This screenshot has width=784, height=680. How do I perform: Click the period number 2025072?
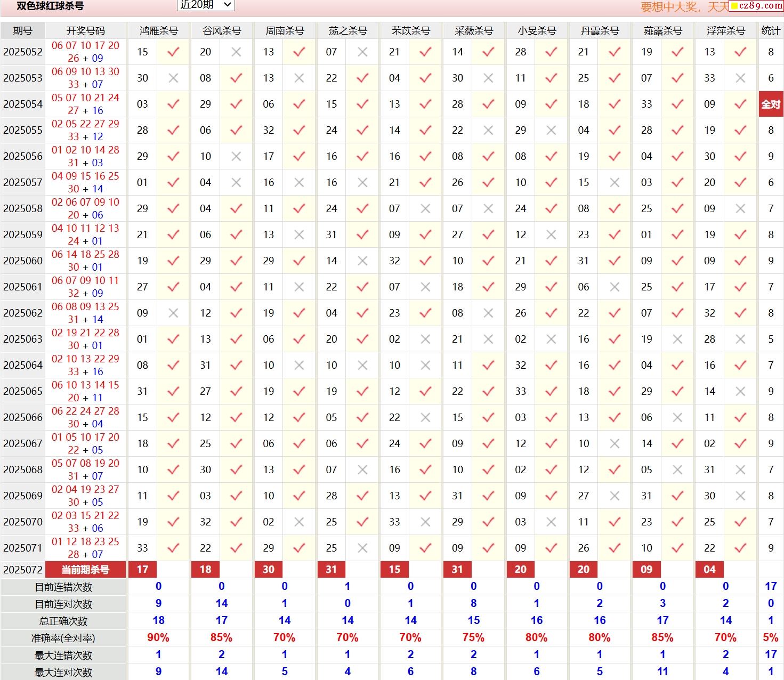pyautogui.click(x=22, y=569)
